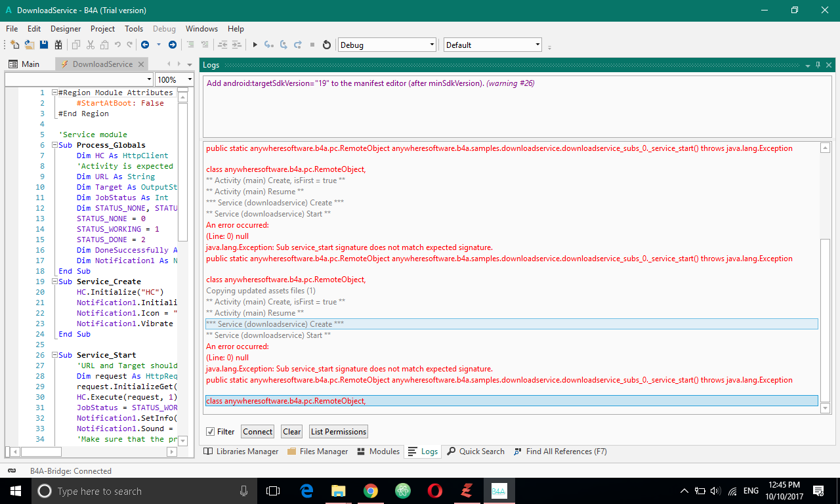Navigate forward with the blue right arrow

click(173, 45)
